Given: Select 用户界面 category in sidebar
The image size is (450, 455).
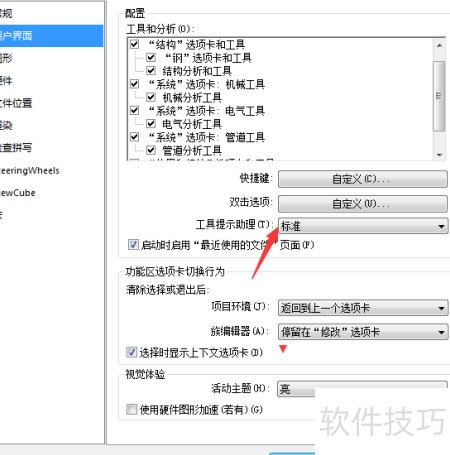Looking at the screenshot, I should pyautogui.click(x=51, y=36).
